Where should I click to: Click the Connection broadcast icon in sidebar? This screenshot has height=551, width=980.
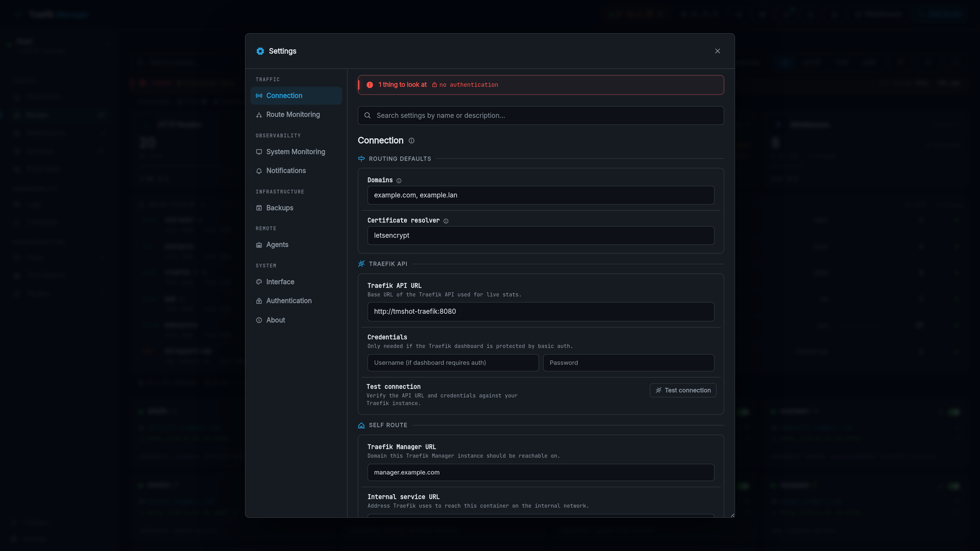tap(259, 96)
